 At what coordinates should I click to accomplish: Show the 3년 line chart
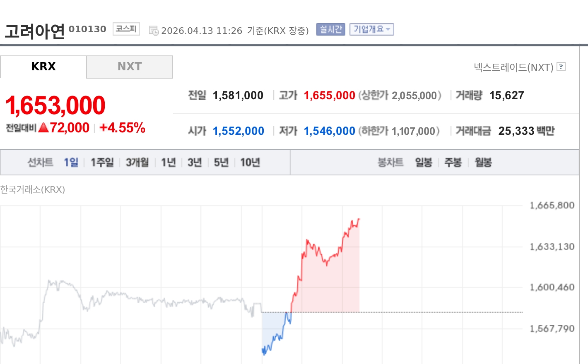coord(194,162)
